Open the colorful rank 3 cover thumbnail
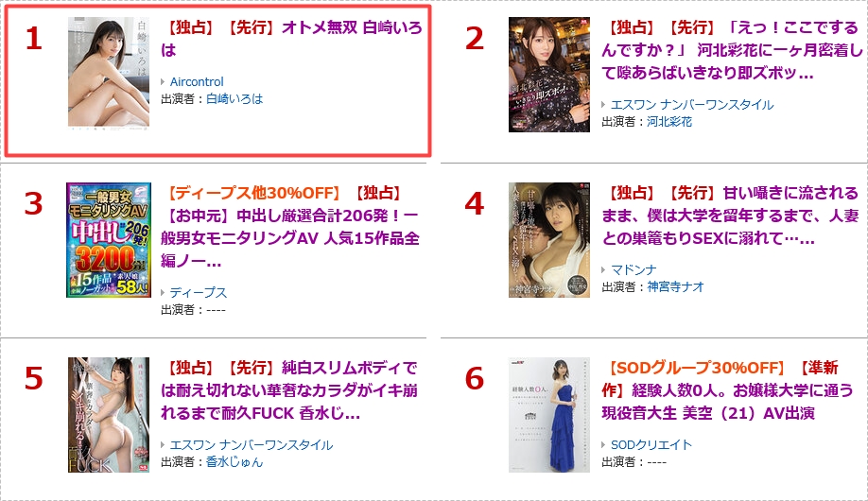This screenshot has width=868, height=501. click(109, 240)
